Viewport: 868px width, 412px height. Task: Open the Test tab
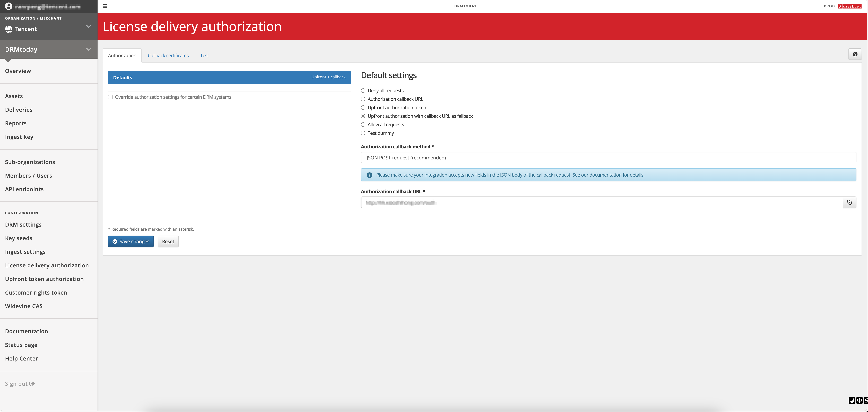pos(204,56)
